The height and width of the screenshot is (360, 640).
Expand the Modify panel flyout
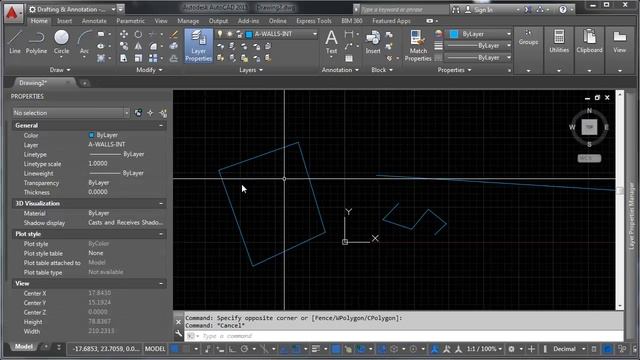(x=149, y=70)
